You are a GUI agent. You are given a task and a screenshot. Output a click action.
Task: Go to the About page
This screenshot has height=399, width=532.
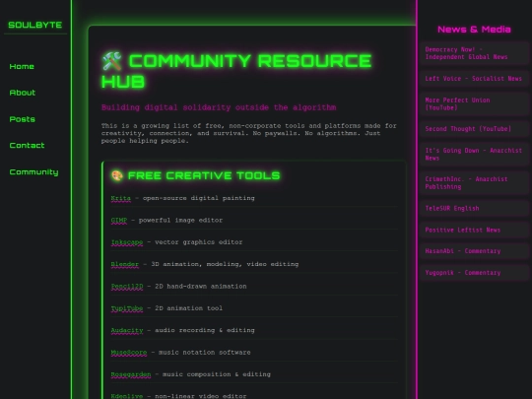tap(23, 93)
